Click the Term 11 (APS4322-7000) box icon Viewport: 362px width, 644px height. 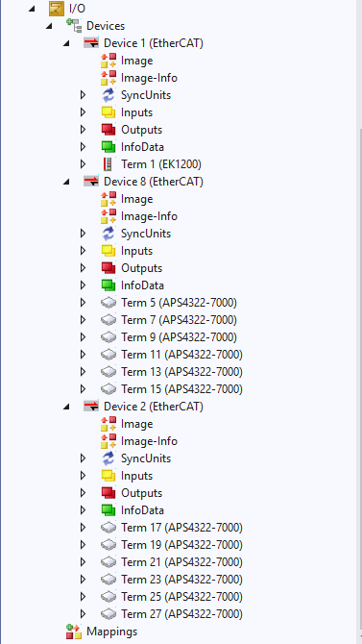point(109,355)
